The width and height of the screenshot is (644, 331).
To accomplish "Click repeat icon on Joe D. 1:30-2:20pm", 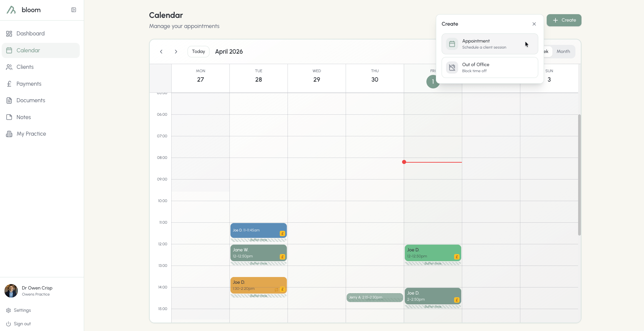I will click(276, 289).
